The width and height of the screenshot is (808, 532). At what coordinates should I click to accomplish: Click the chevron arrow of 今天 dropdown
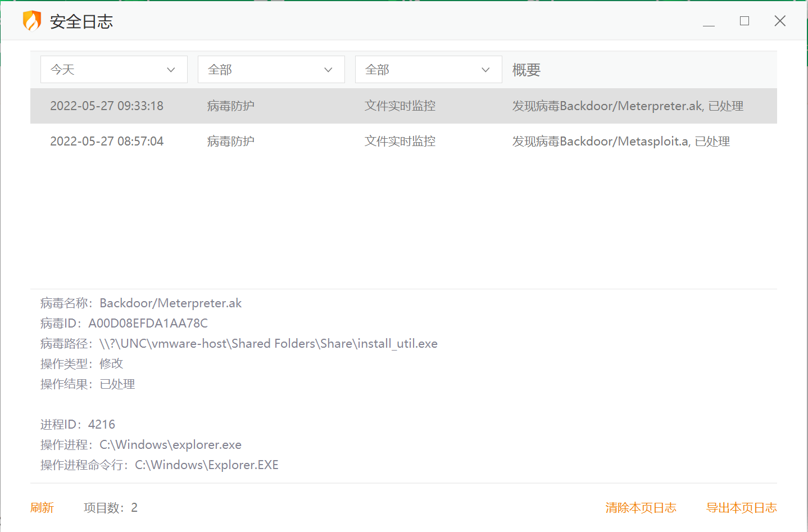[x=171, y=70]
